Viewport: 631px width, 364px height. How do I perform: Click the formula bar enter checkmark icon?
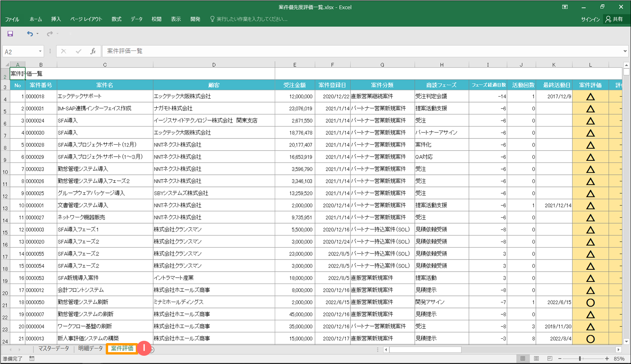[x=79, y=51]
